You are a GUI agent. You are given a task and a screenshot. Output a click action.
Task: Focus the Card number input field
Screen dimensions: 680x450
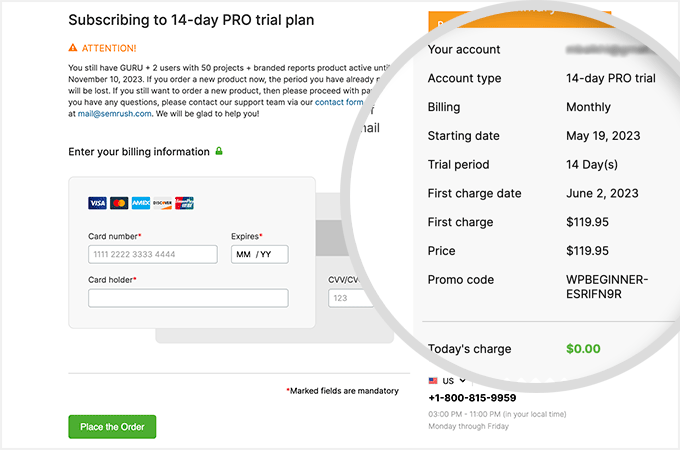point(152,255)
